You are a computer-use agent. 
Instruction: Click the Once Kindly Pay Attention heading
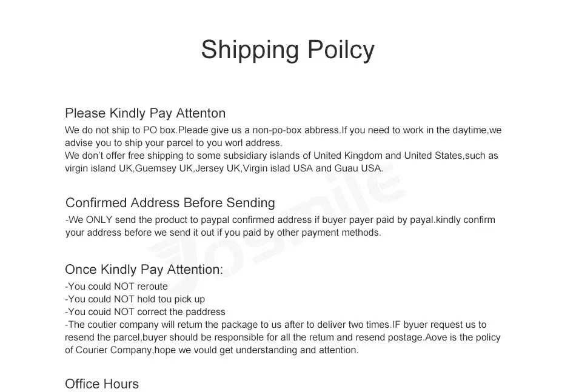pyautogui.click(x=144, y=270)
